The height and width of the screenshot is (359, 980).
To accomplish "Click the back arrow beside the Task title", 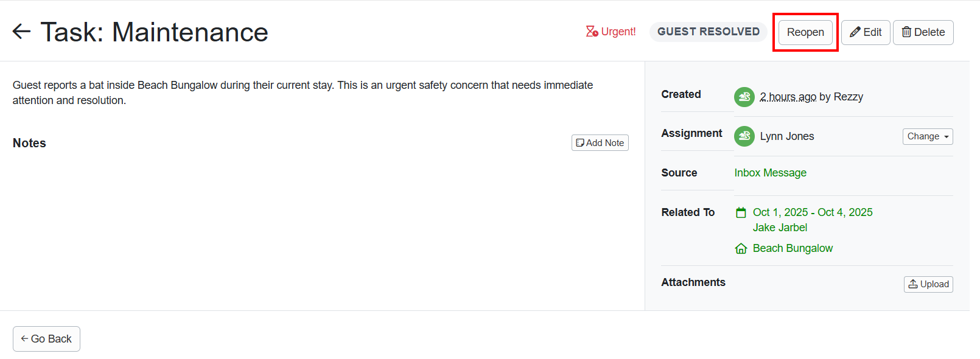I will [22, 32].
